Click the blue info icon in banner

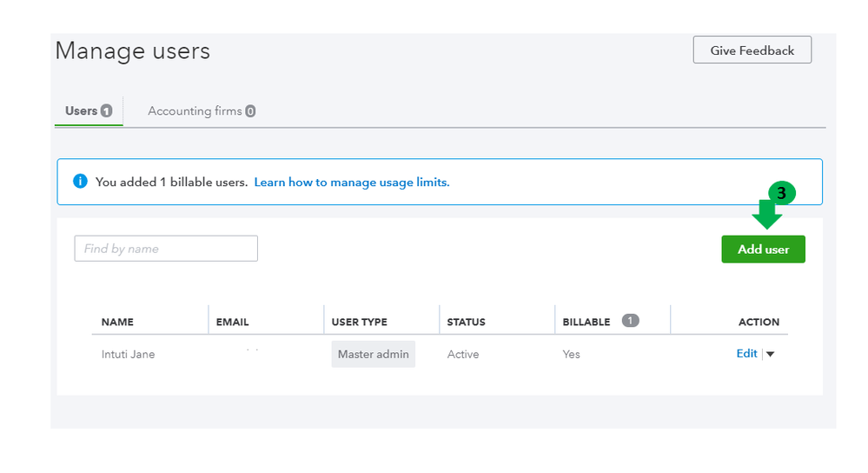pyautogui.click(x=81, y=182)
